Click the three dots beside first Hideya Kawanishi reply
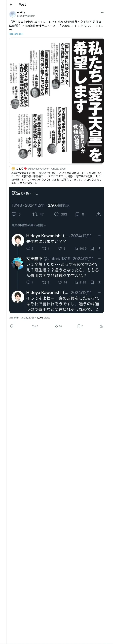The height and width of the screenshot is (644, 113). click(x=99, y=236)
